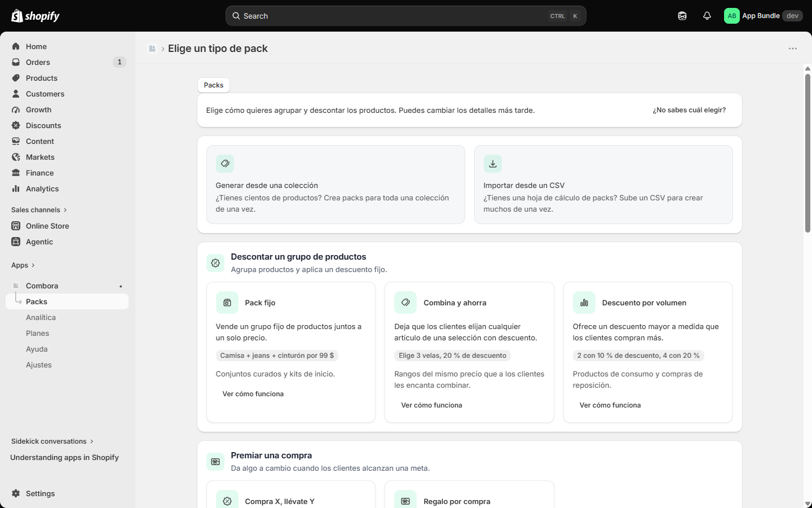Open the notifications bell

[707, 16]
